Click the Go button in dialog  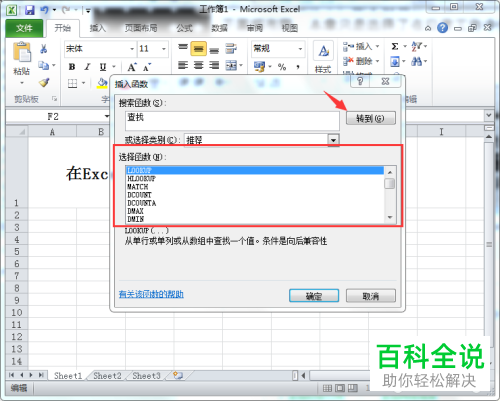[371, 118]
